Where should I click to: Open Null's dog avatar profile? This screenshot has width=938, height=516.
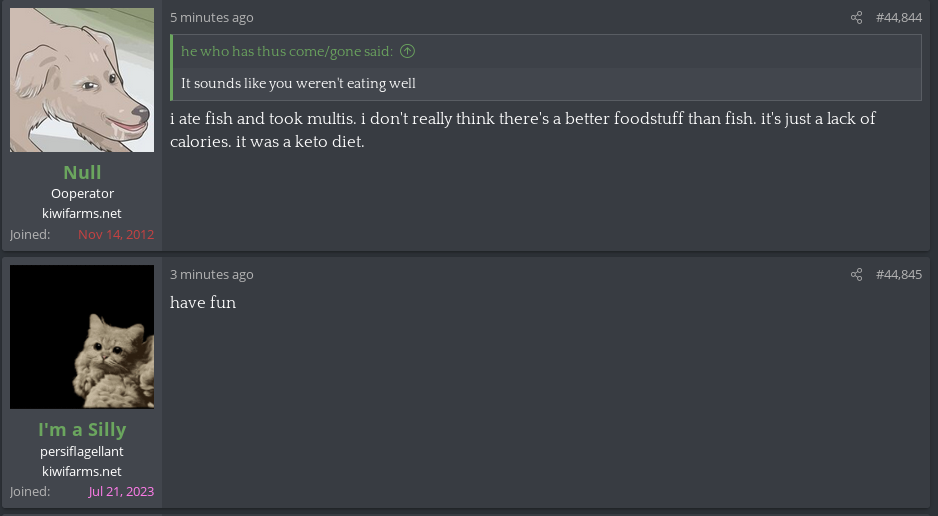(82, 80)
